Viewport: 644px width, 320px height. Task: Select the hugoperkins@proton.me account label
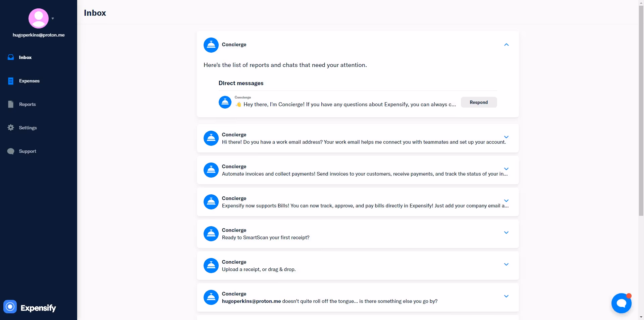(39, 35)
